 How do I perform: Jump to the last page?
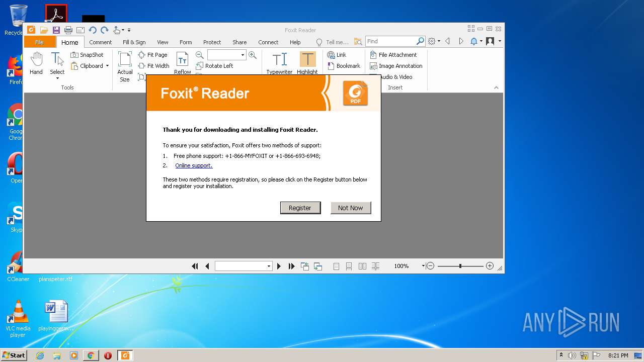pyautogui.click(x=291, y=266)
